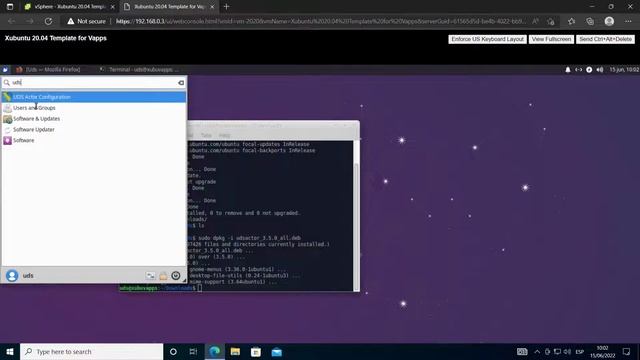The width and height of the screenshot is (640, 360).
Task: Add this page to favorites
Action: 551,21
